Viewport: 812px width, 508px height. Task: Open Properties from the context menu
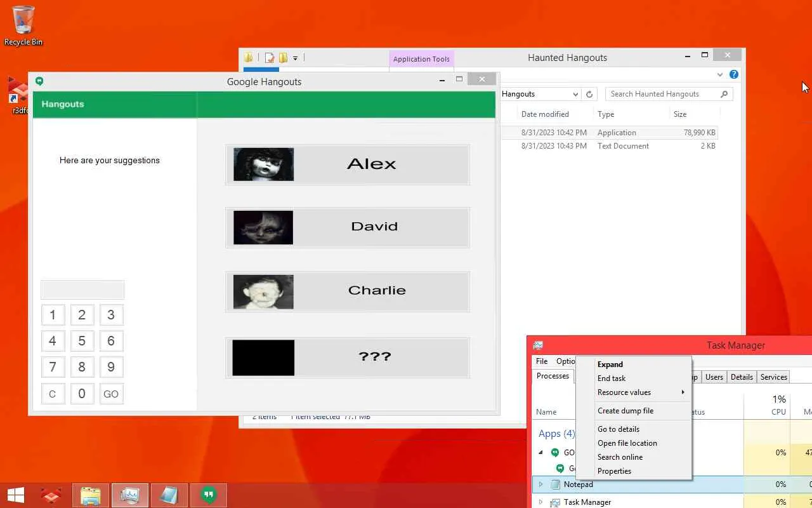633,471
